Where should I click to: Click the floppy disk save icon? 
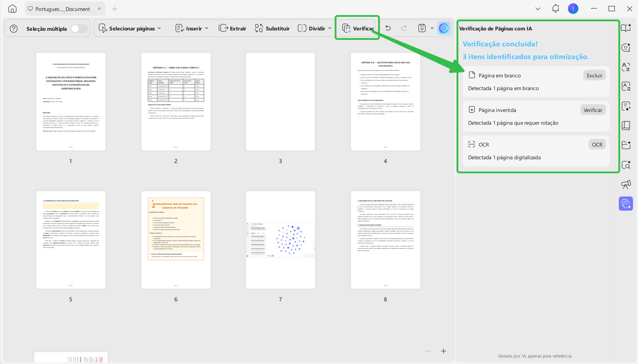pyautogui.click(x=422, y=28)
